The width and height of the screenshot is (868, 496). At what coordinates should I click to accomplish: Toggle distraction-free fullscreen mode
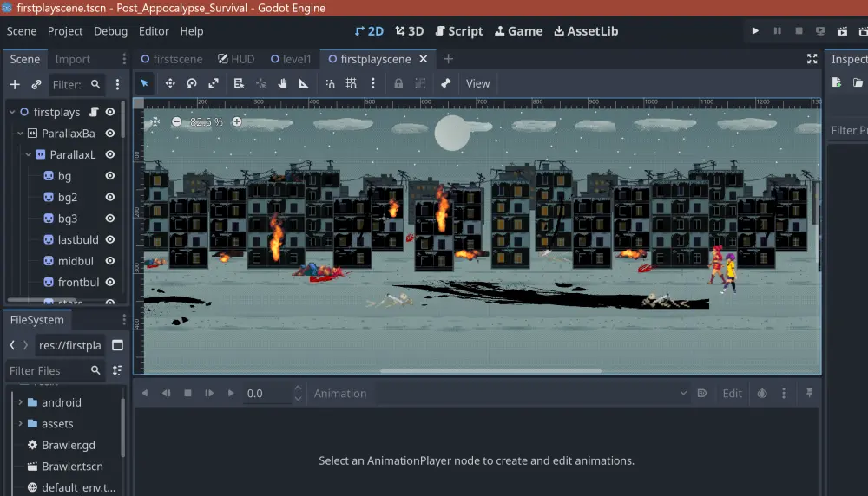pyautogui.click(x=812, y=59)
